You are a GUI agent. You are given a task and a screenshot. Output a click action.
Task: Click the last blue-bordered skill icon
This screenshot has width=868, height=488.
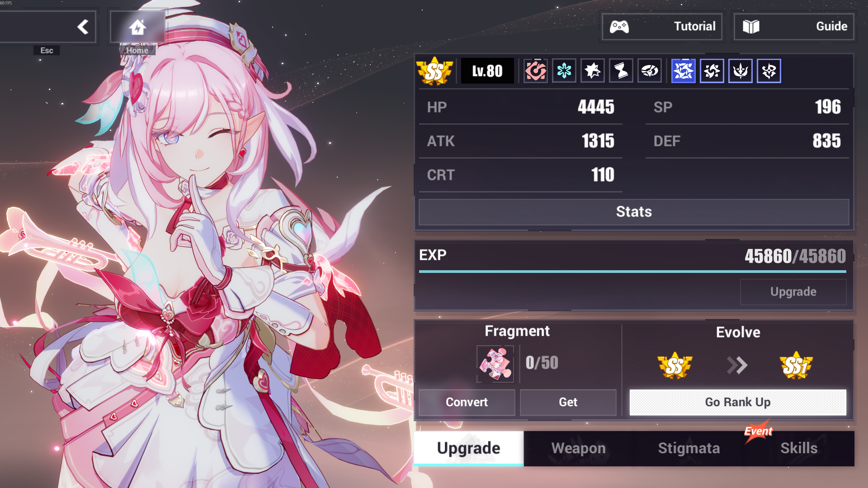click(769, 71)
